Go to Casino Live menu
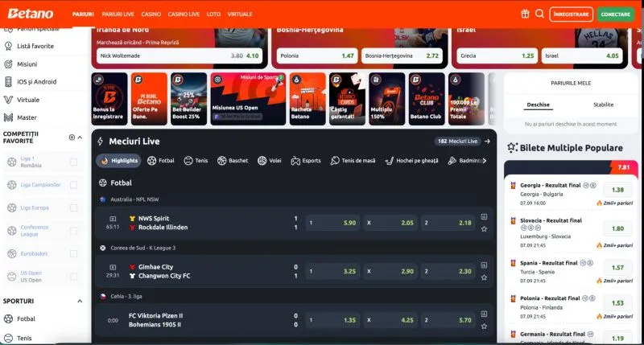Image resolution: width=644 pixels, height=345 pixels. (184, 14)
